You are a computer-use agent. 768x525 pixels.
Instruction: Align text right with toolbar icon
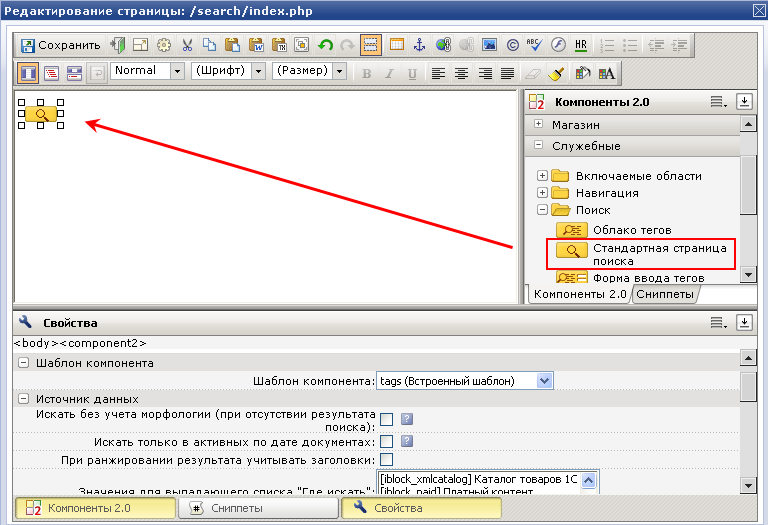pos(485,73)
